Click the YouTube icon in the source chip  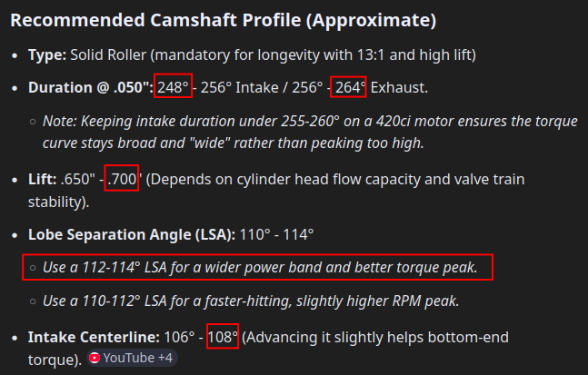tap(95, 359)
